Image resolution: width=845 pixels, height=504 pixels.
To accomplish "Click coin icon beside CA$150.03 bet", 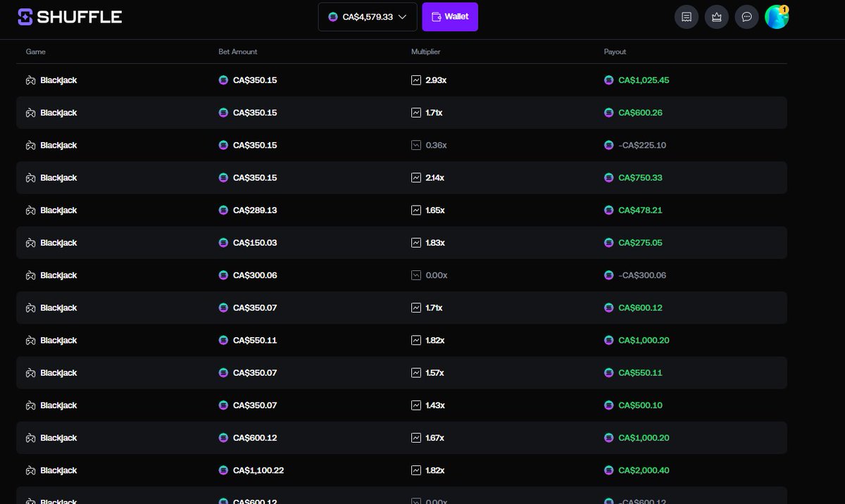I will (224, 243).
